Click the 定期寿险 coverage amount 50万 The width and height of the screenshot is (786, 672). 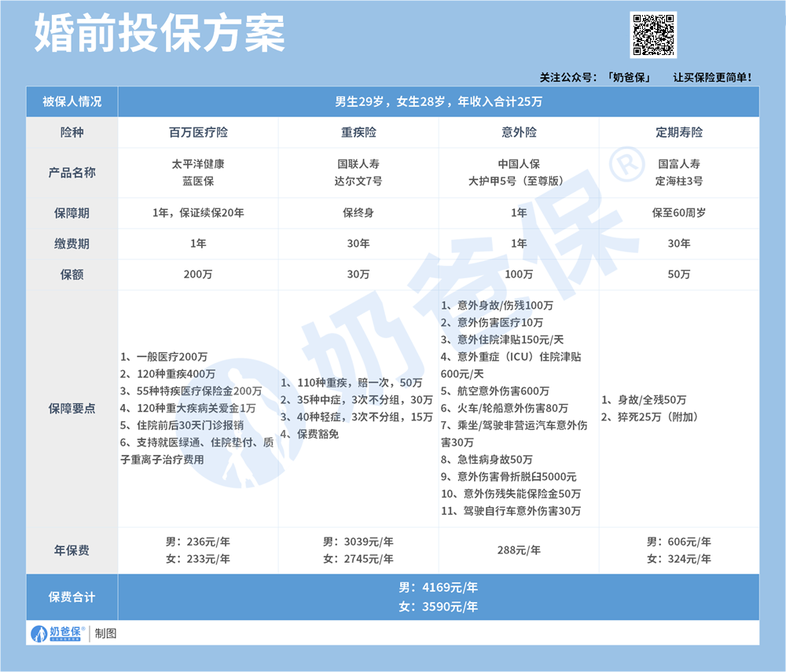679,274
